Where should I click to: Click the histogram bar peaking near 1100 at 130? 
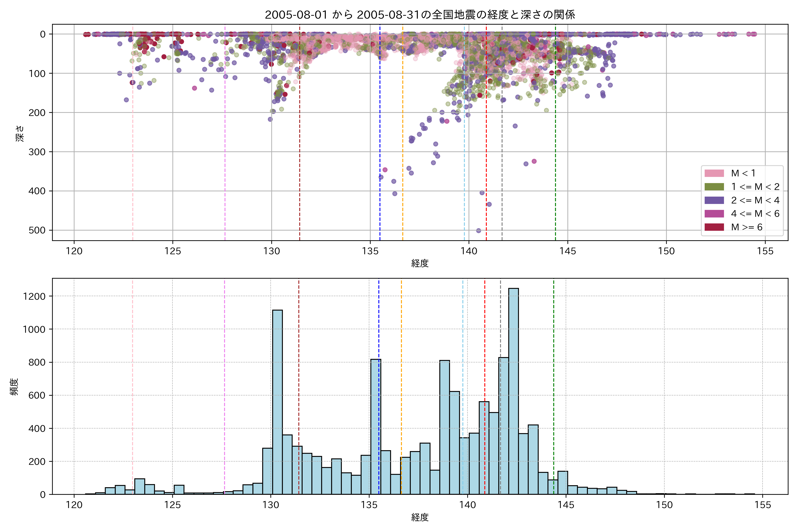(277, 402)
